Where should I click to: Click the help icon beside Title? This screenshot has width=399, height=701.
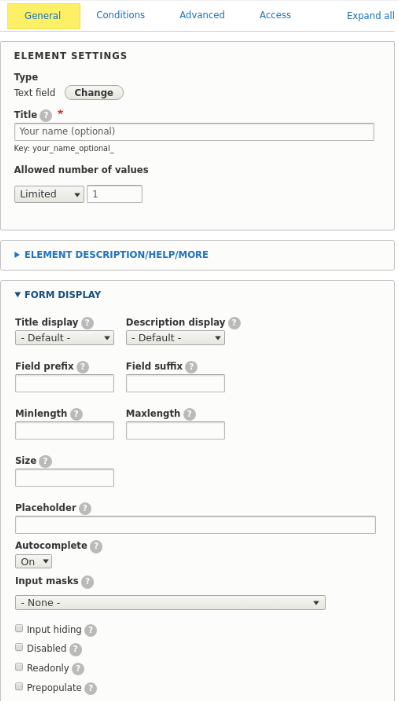(x=46, y=116)
